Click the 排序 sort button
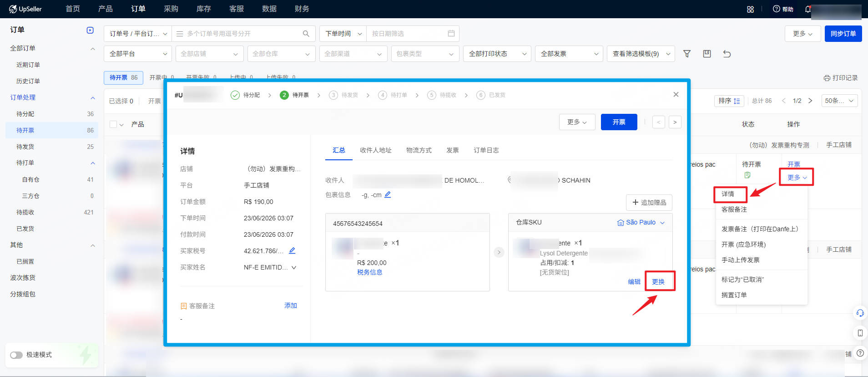 (729, 101)
